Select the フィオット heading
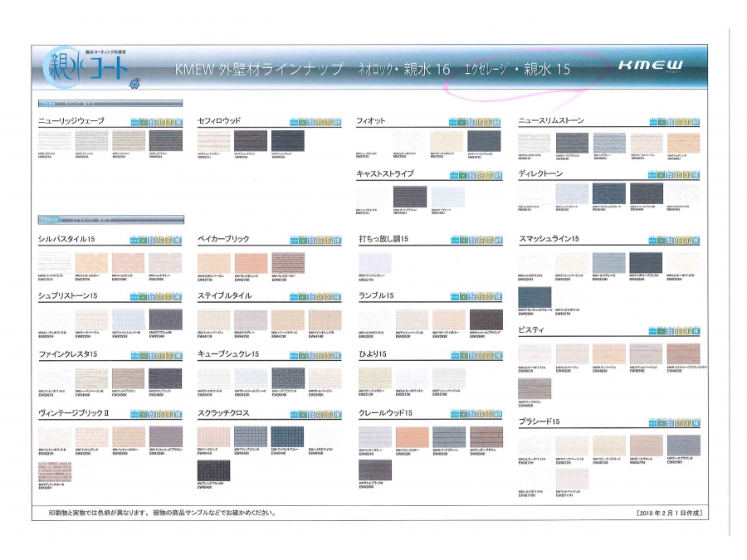 [371, 120]
